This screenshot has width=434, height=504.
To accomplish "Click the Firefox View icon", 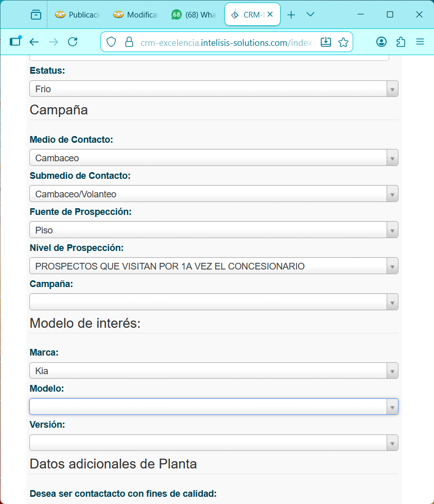I will click(36, 15).
